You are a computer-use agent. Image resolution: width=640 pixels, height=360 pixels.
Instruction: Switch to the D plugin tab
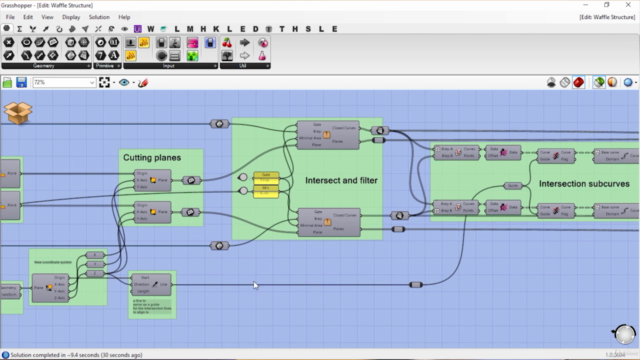pyautogui.click(x=256, y=29)
